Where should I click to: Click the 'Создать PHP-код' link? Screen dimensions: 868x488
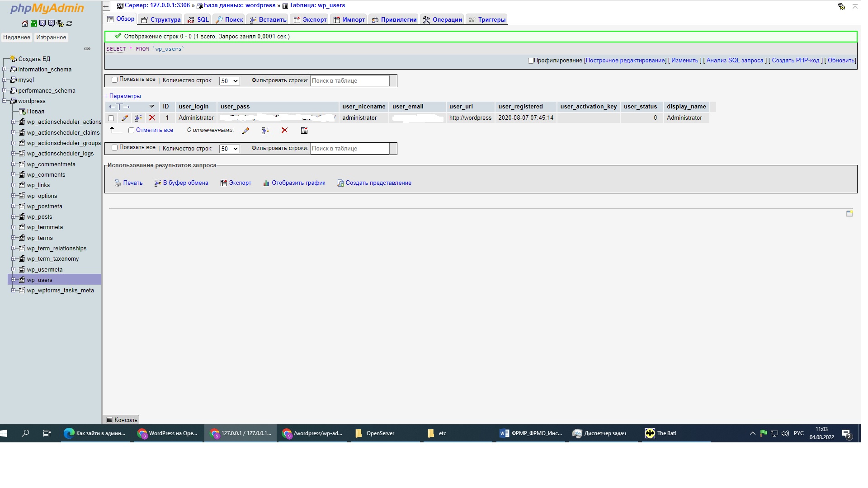[x=795, y=61]
